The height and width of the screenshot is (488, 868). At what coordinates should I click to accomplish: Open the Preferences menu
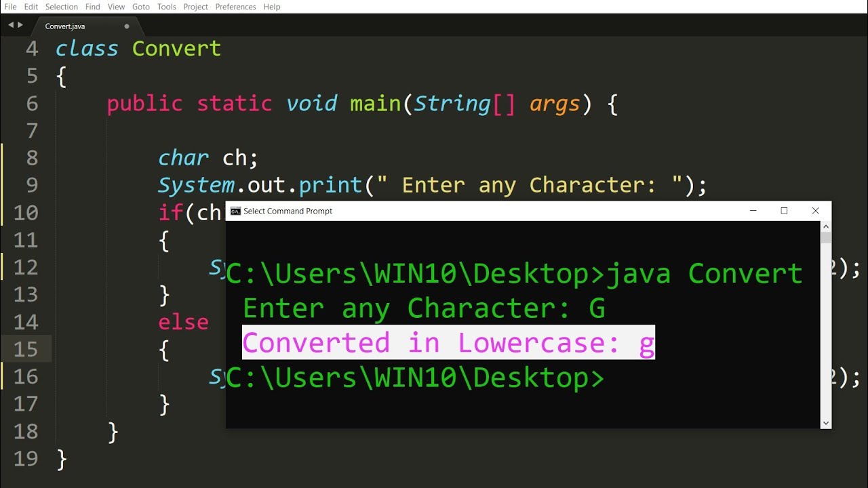pyautogui.click(x=235, y=7)
